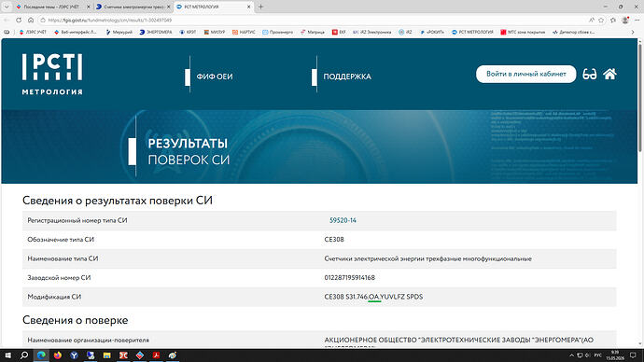
Task: Open ЛЭРС УЧЕТ bookmark
Action: (x=33, y=32)
